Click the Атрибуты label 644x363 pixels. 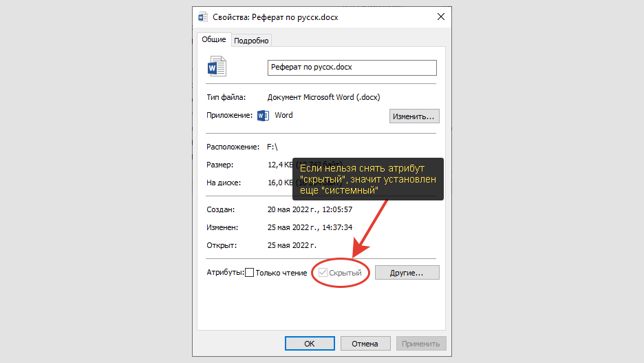click(225, 273)
